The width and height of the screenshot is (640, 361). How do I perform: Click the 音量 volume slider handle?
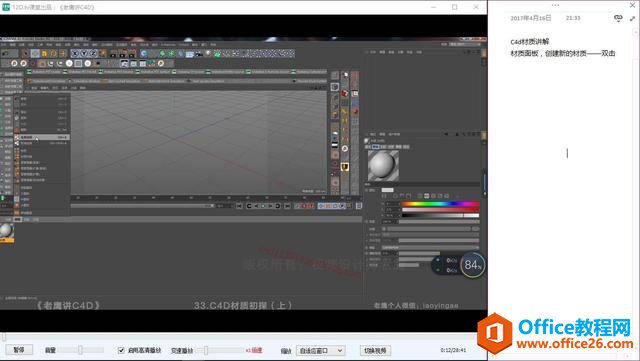(x=80, y=350)
